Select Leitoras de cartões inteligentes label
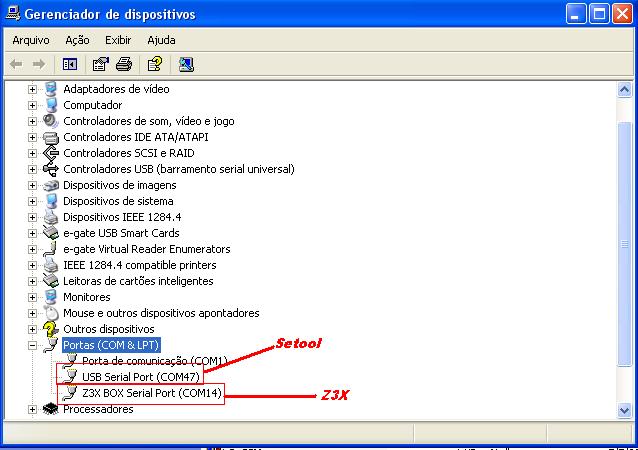 pos(138,281)
